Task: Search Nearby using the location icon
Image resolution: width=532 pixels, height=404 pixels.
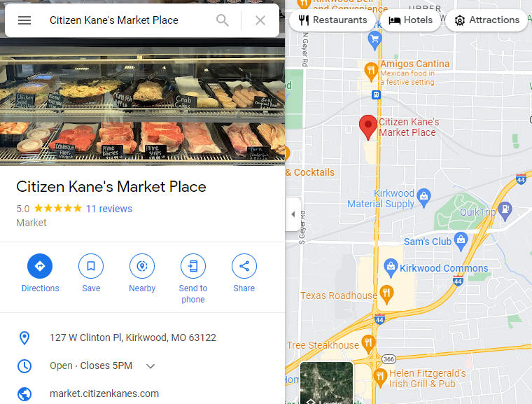Action: (142, 266)
